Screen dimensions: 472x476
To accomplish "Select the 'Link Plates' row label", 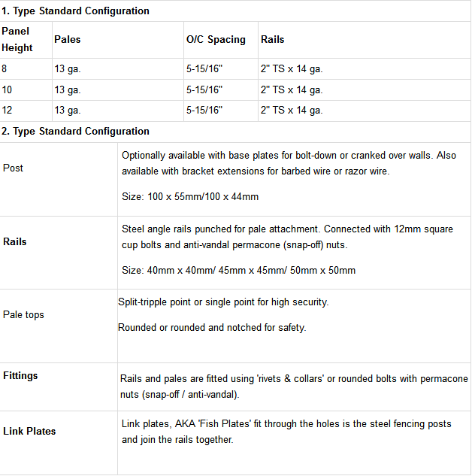I will 29,431.
